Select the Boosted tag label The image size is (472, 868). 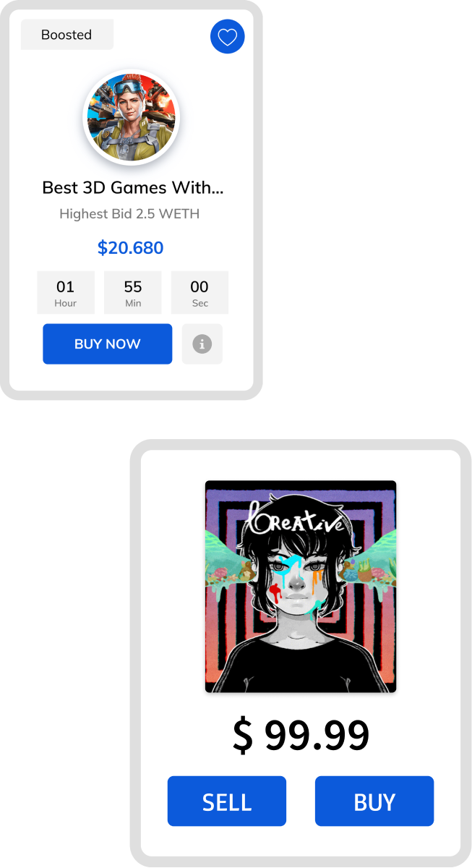(x=67, y=35)
